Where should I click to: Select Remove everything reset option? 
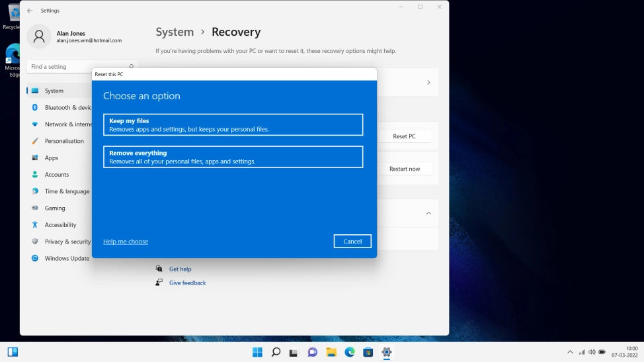(233, 157)
